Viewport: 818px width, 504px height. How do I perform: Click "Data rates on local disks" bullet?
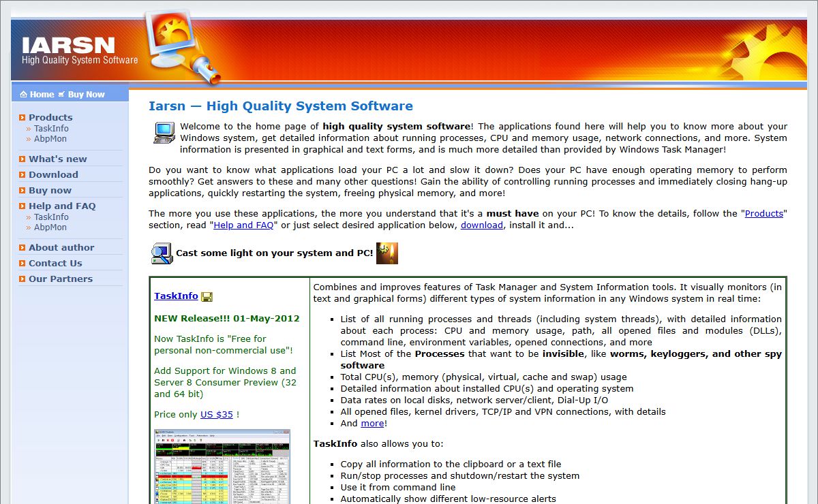point(474,400)
